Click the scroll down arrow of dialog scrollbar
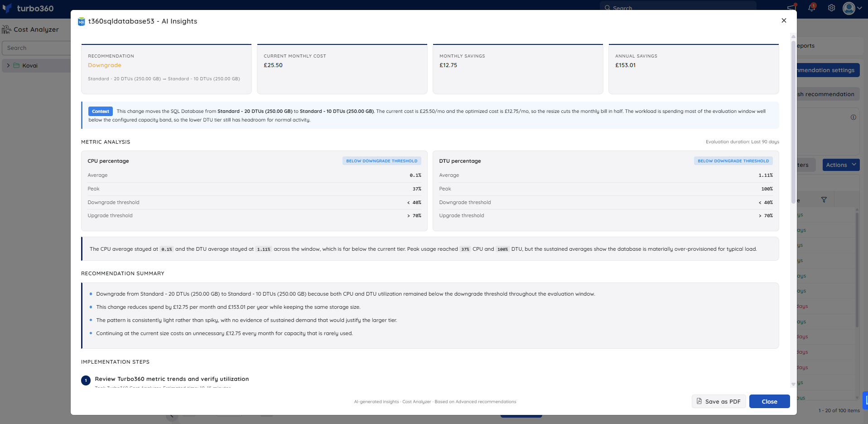The image size is (868, 424). pos(793,384)
